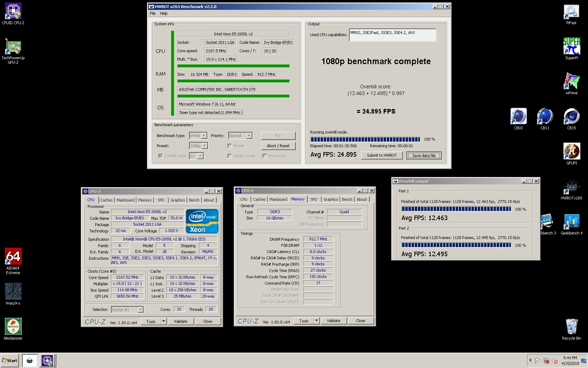
Task: Switch to Bench tab in left CPU-Z
Action: pyautogui.click(x=194, y=200)
